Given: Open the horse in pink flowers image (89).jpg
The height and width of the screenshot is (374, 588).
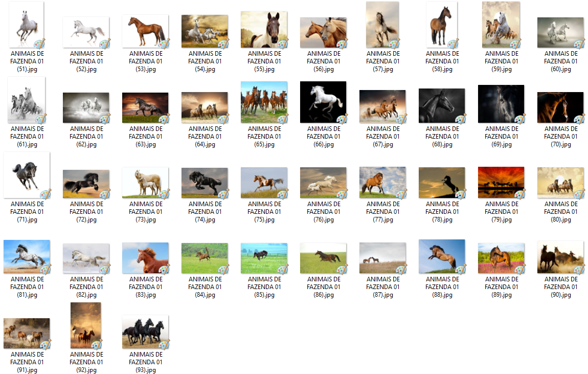Looking at the screenshot, I should pyautogui.click(x=501, y=258).
